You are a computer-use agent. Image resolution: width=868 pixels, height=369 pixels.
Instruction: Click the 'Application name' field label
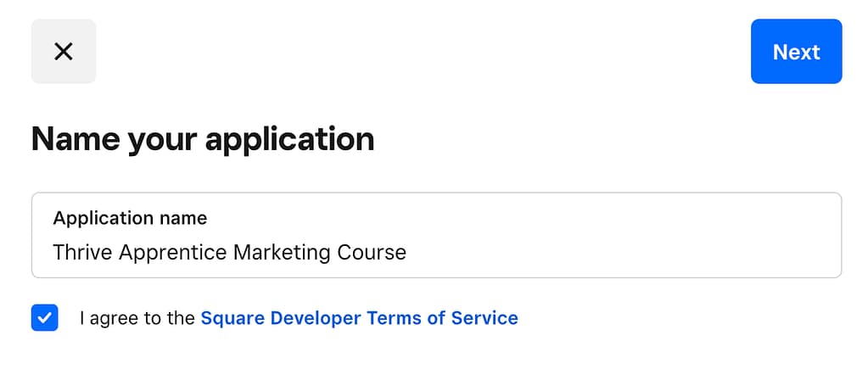130,218
